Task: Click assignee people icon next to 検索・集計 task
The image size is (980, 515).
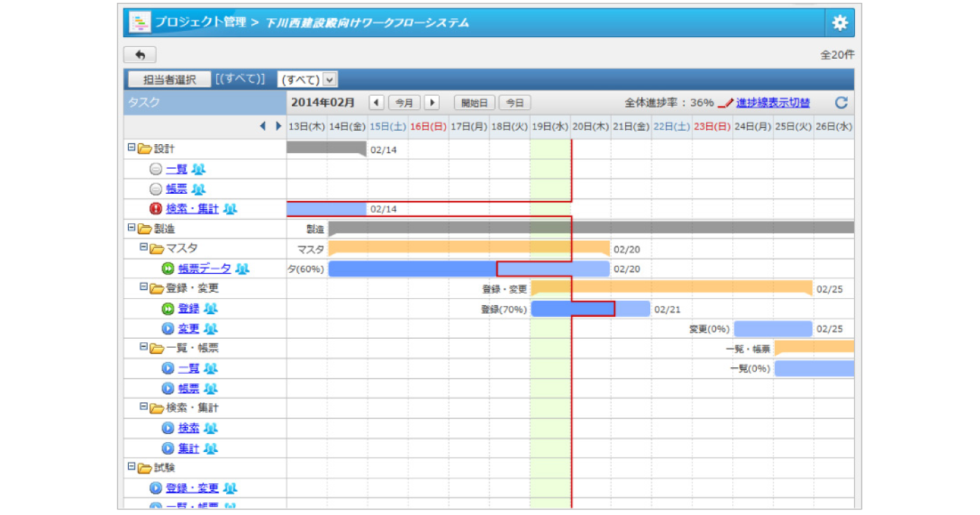Action: [231, 209]
